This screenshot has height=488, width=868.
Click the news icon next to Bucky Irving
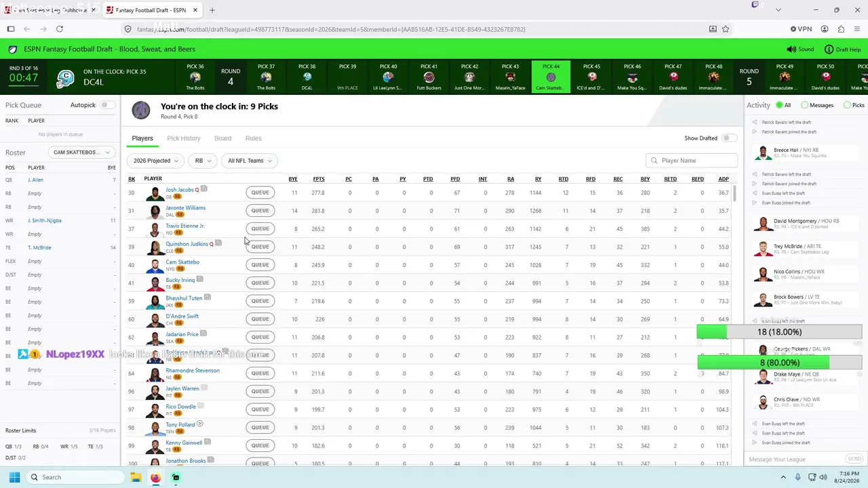199,279
